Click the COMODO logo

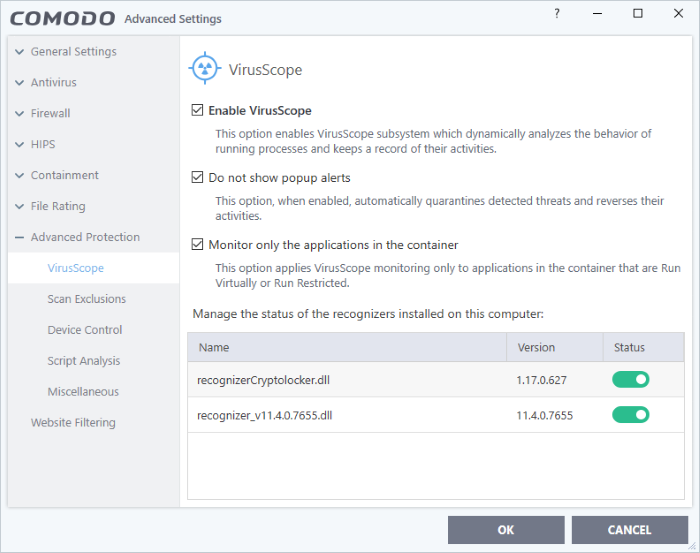62,19
